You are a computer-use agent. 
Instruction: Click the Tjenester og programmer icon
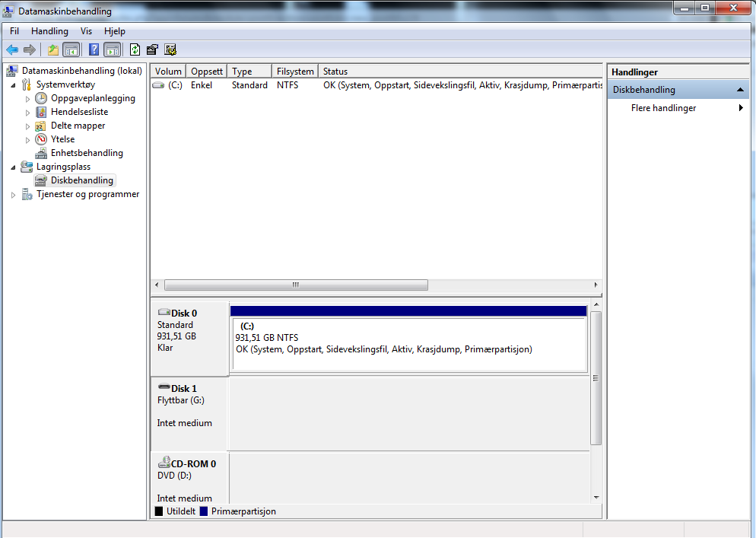27,194
